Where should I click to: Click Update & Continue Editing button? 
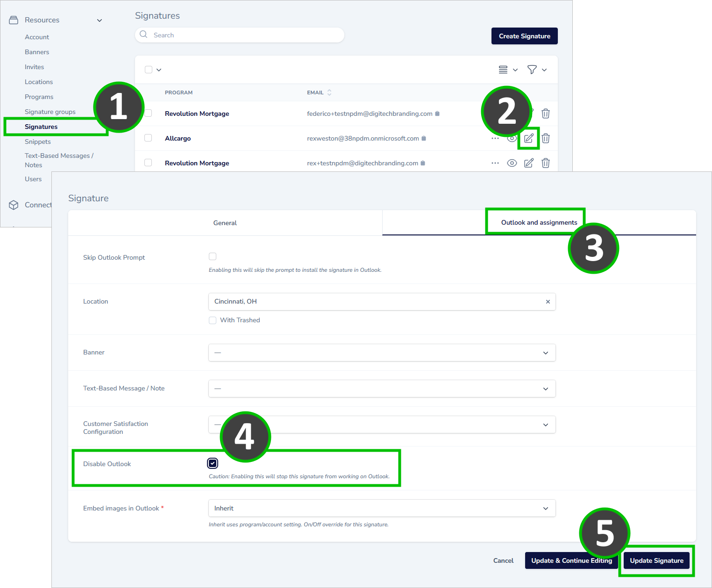[x=571, y=560]
